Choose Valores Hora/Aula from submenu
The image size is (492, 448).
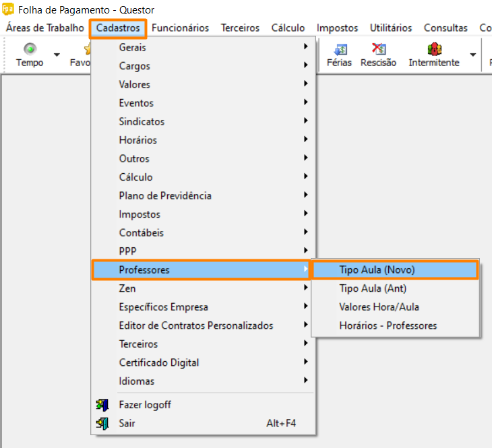point(379,307)
